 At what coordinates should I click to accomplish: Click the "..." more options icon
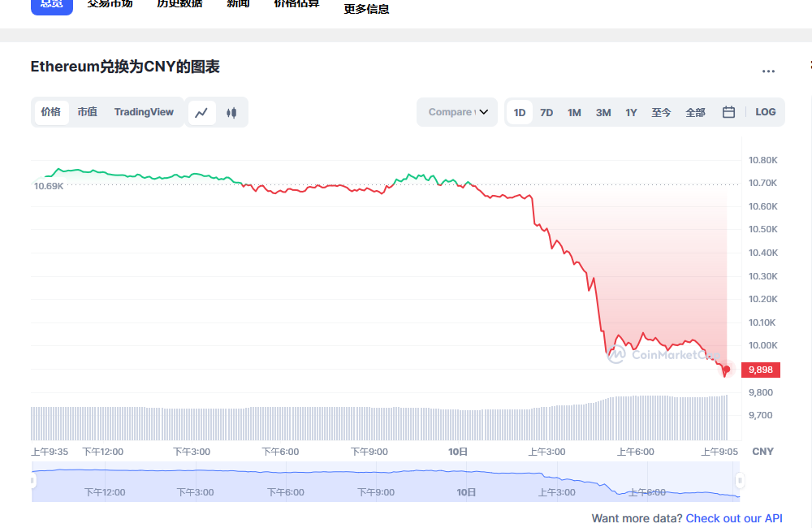click(768, 71)
